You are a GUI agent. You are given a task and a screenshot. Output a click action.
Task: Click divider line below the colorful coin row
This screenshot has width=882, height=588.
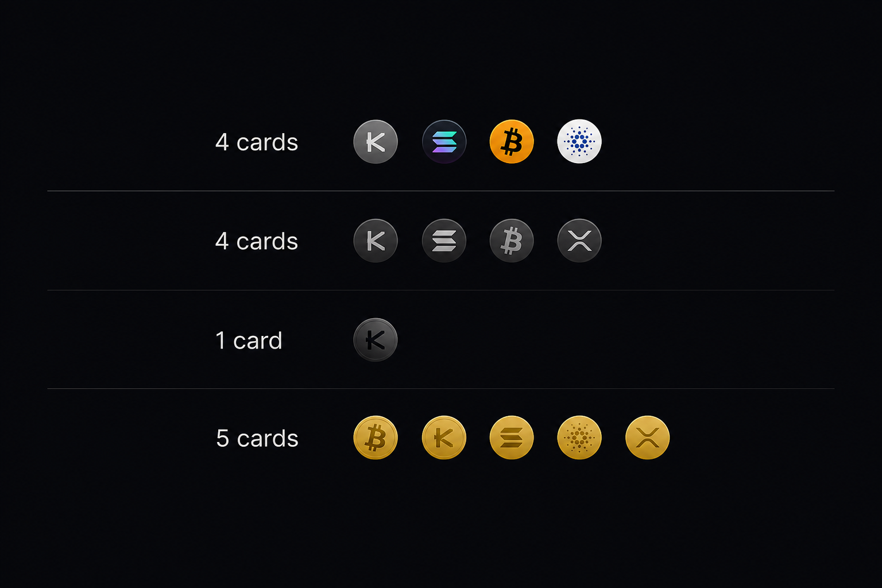click(441, 191)
